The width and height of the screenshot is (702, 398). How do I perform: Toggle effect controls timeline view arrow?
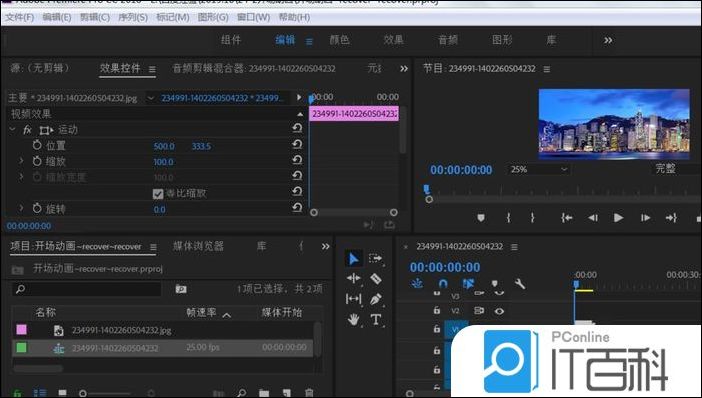coord(299,97)
